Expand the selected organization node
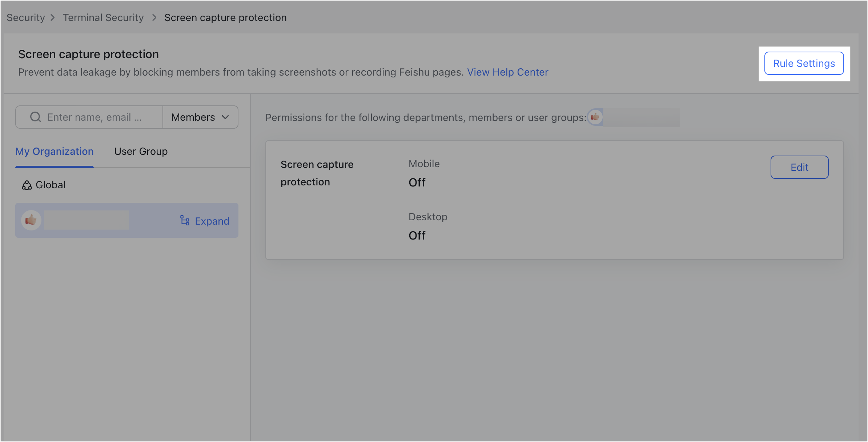The width and height of the screenshot is (868, 442). click(x=205, y=221)
